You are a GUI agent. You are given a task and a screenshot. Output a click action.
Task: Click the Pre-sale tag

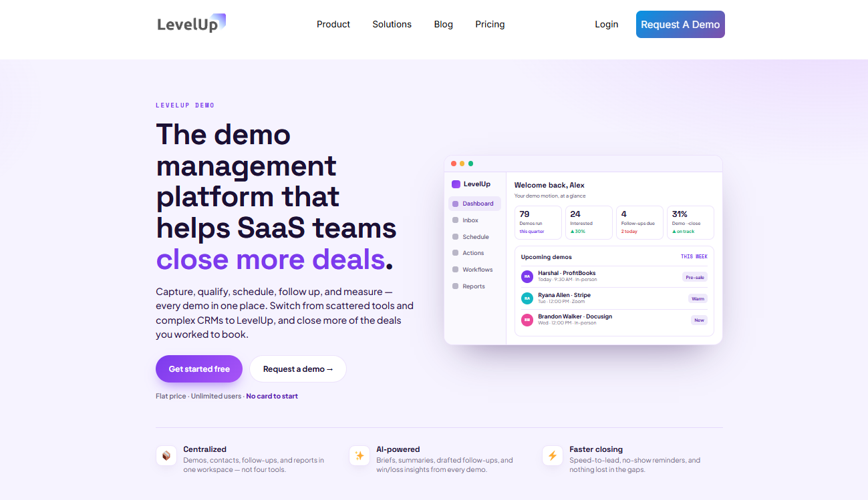click(x=695, y=277)
